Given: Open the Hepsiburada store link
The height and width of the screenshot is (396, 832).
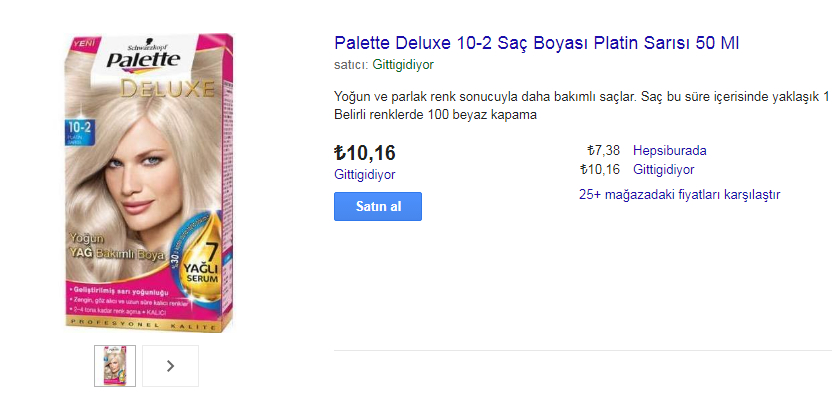Looking at the screenshot, I should [x=670, y=151].
